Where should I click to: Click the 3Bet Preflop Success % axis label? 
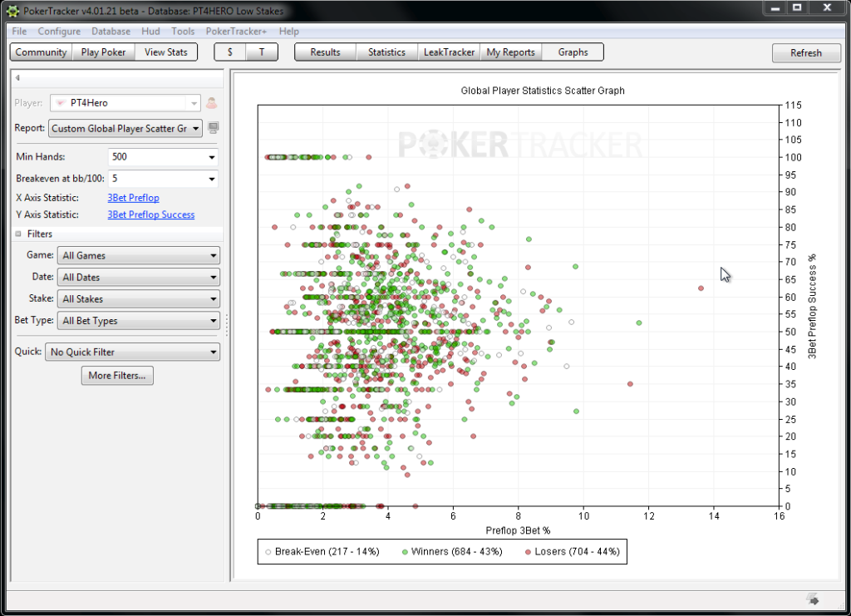point(812,306)
